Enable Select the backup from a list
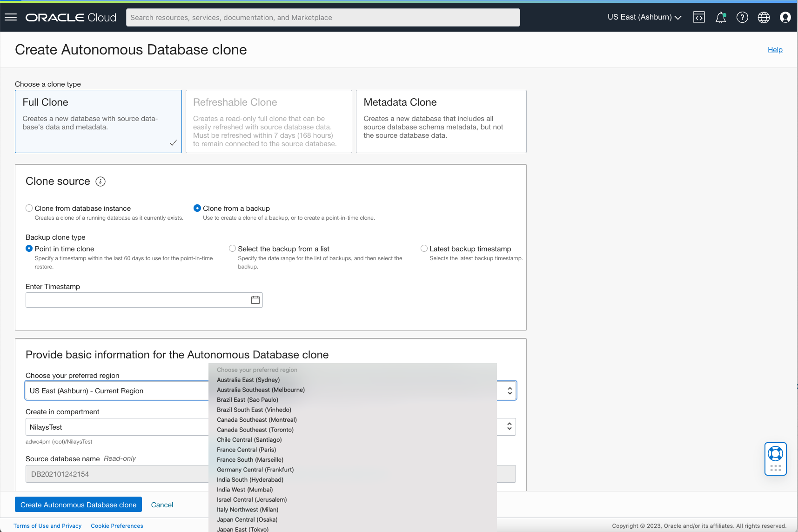 232,248
